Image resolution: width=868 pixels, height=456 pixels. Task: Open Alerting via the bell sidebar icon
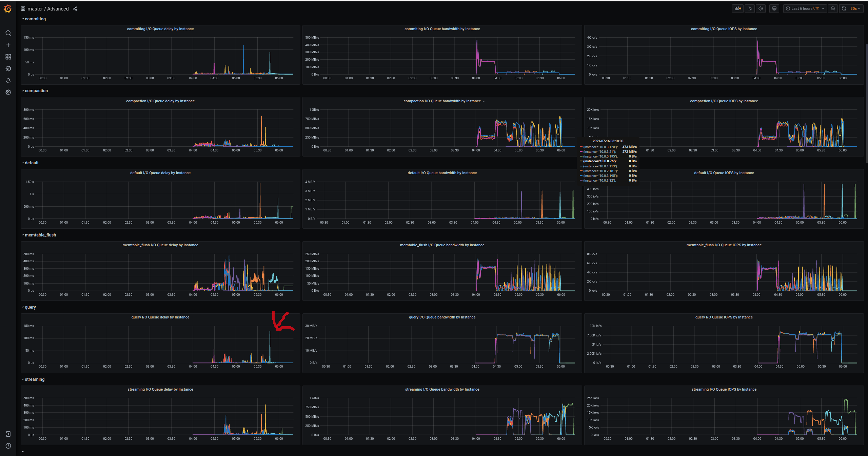point(8,80)
